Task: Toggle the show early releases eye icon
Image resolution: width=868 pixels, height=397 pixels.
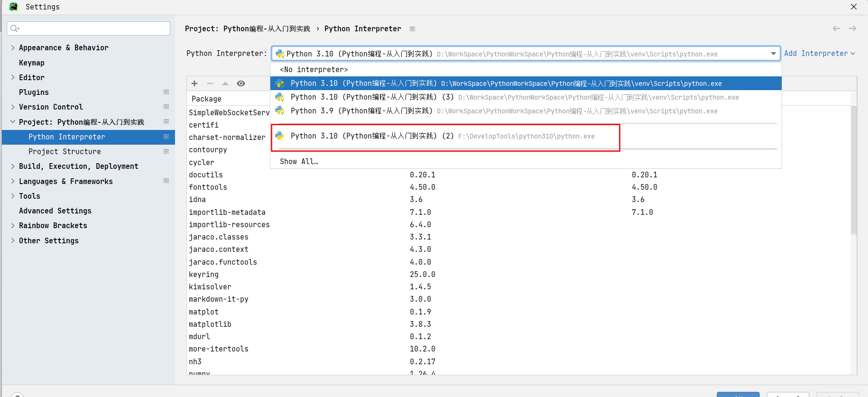Action: point(241,83)
